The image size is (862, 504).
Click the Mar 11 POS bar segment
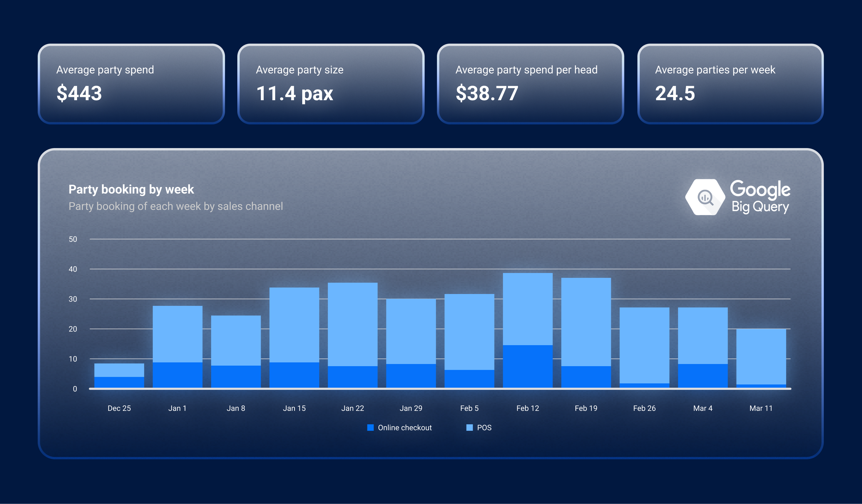pos(761,356)
